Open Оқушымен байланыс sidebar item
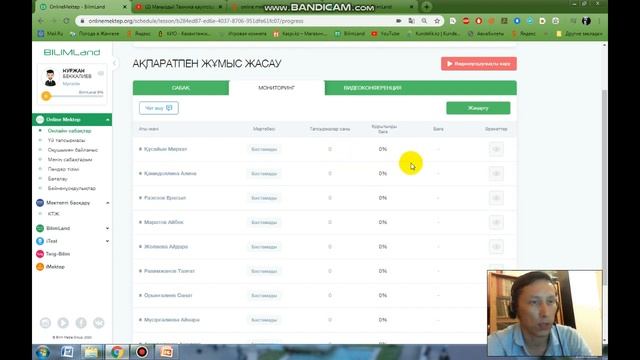This screenshot has width=640, height=360. coord(73,150)
